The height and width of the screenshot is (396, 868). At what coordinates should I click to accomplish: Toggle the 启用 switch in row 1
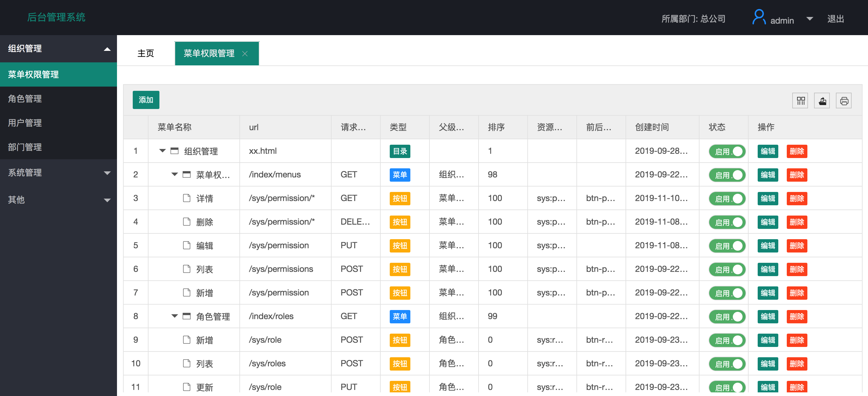tap(727, 151)
